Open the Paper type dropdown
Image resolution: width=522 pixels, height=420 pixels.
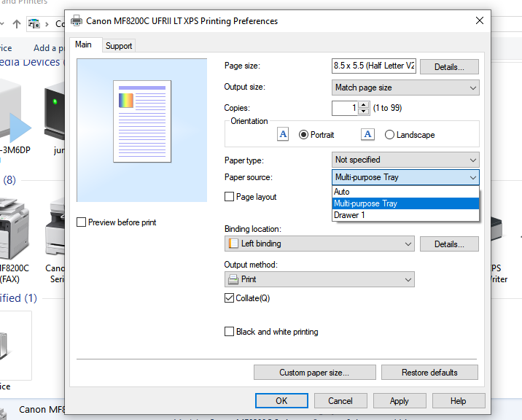tap(405, 160)
